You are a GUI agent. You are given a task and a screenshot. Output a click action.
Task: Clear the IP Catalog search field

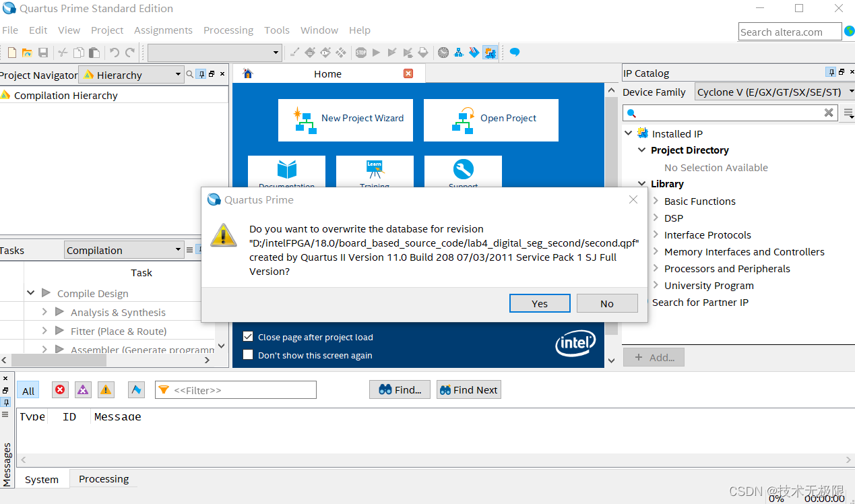pos(829,113)
